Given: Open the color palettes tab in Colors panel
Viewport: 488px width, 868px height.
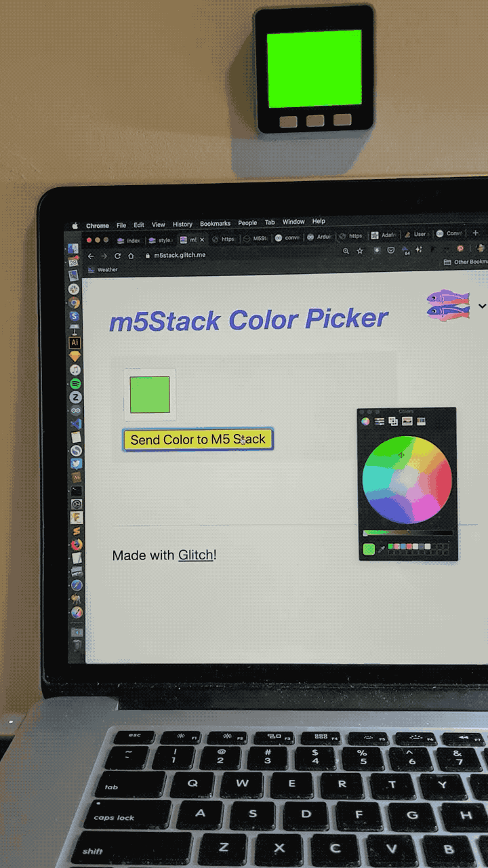Looking at the screenshot, I should pyautogui.click(x=393, y=421).
